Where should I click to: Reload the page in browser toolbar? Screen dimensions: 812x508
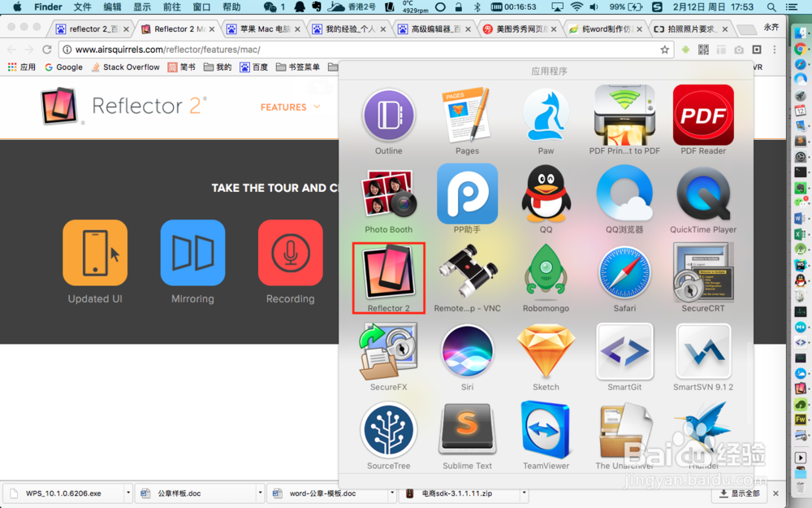pos(46,50)
